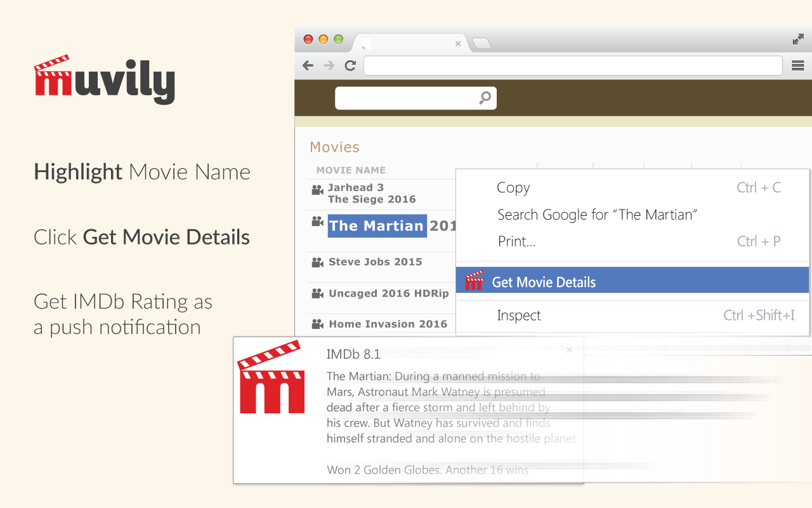Choose Copy from the context menu
The width and height of the screenshot is (812, 508).
click(x=513, y=187)
